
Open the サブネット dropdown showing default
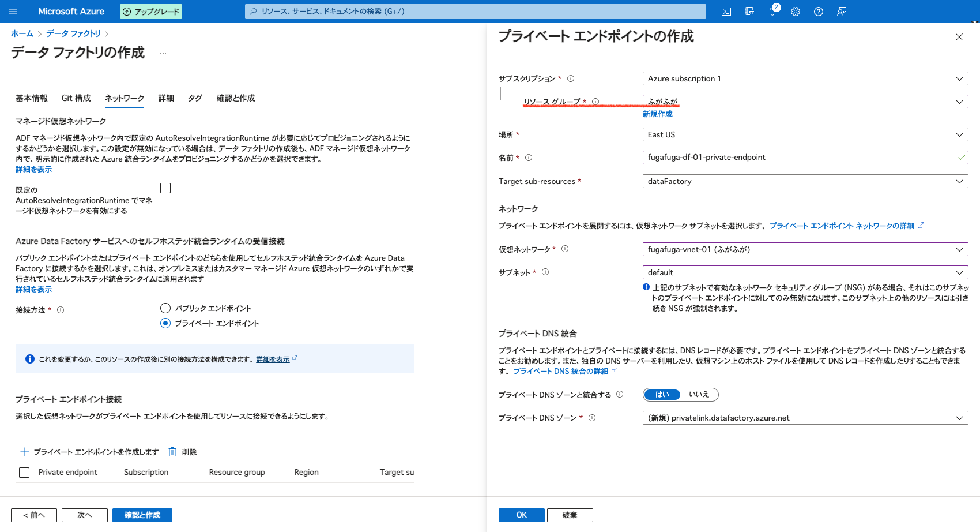coord(805,272)
